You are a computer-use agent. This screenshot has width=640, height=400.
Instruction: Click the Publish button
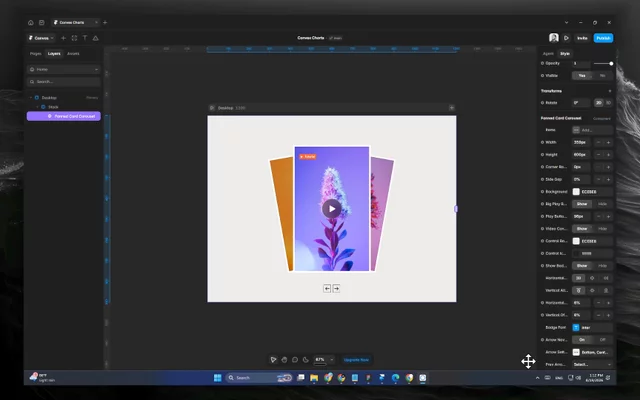coord(603,38)
